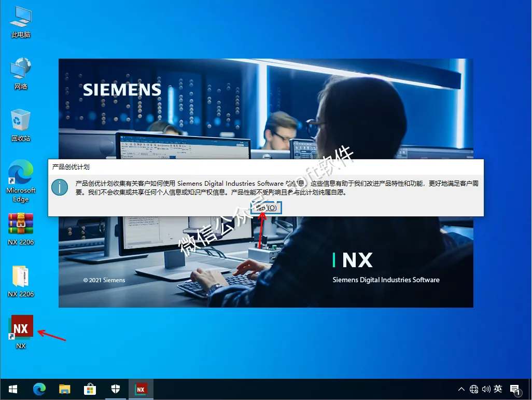Click the SIEMENS logo on the splash screen
This screenshot has width=532, height=400.
pos(122,90)
